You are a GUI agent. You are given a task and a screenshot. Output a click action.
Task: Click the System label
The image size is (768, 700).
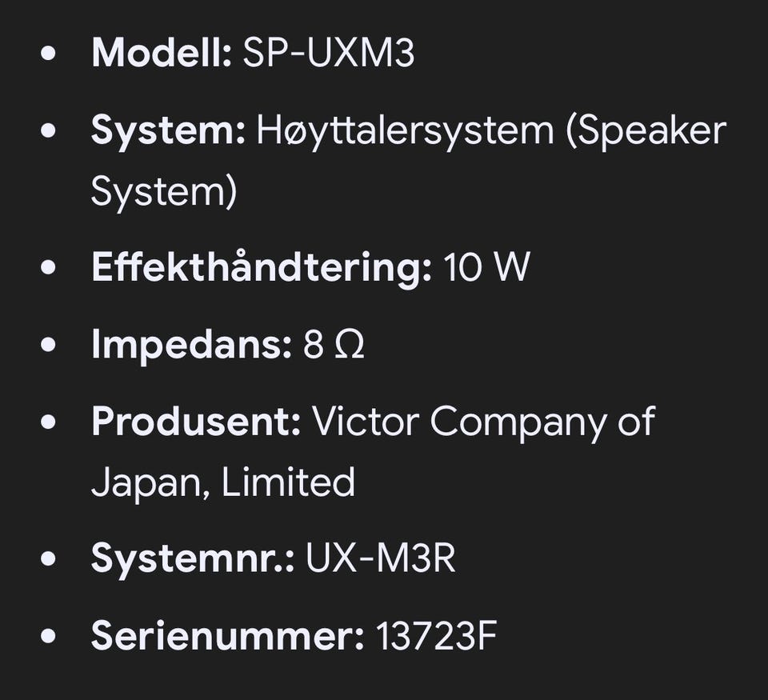[x=168, y=131]
